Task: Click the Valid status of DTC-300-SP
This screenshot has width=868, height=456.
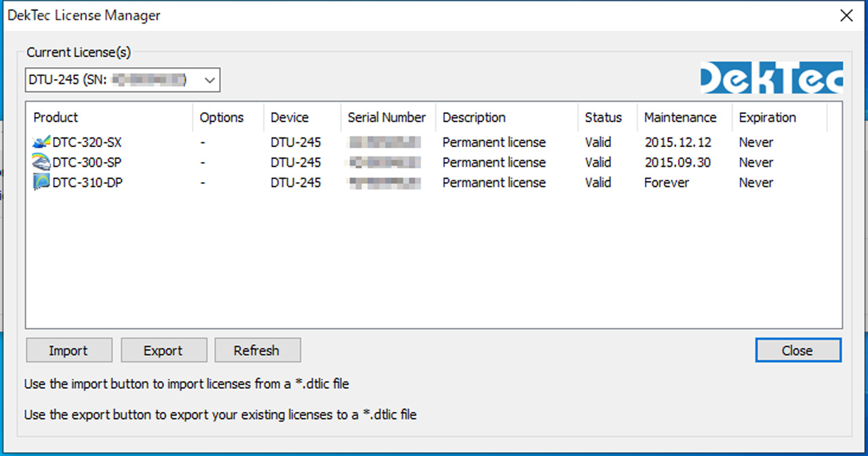Action: coord(598,163)
